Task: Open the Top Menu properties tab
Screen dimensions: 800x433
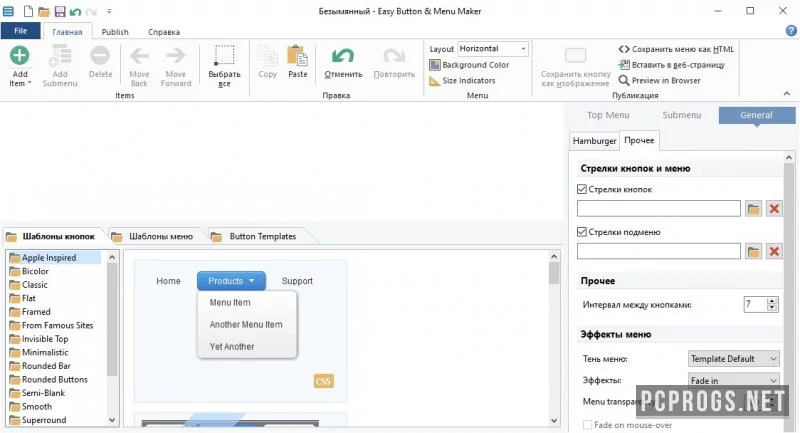Action: [608, 115]
